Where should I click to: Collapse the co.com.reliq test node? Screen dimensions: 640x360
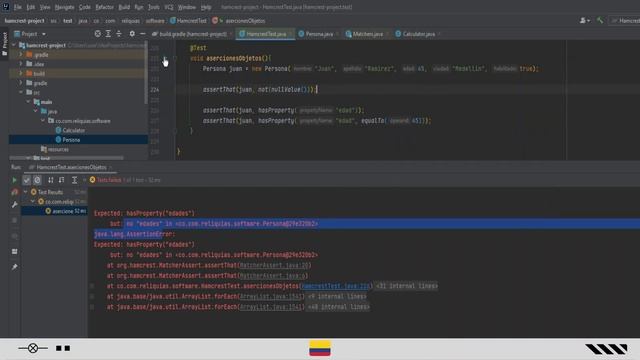tap(33, 201)
